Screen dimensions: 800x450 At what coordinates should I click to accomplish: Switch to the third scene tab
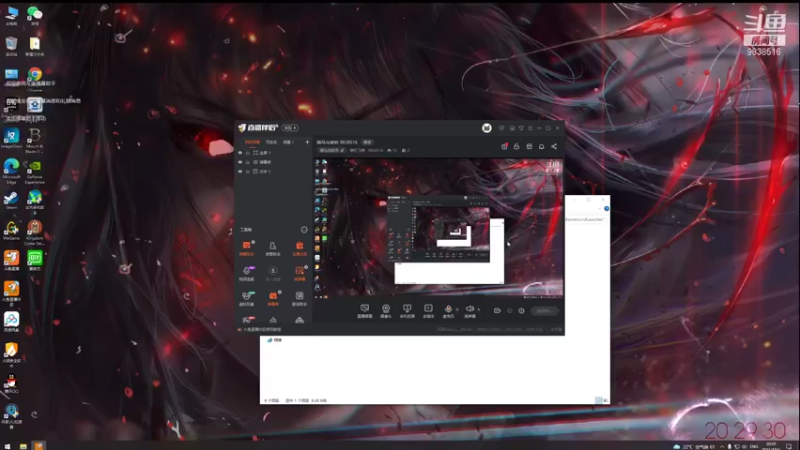coord(288,142)
